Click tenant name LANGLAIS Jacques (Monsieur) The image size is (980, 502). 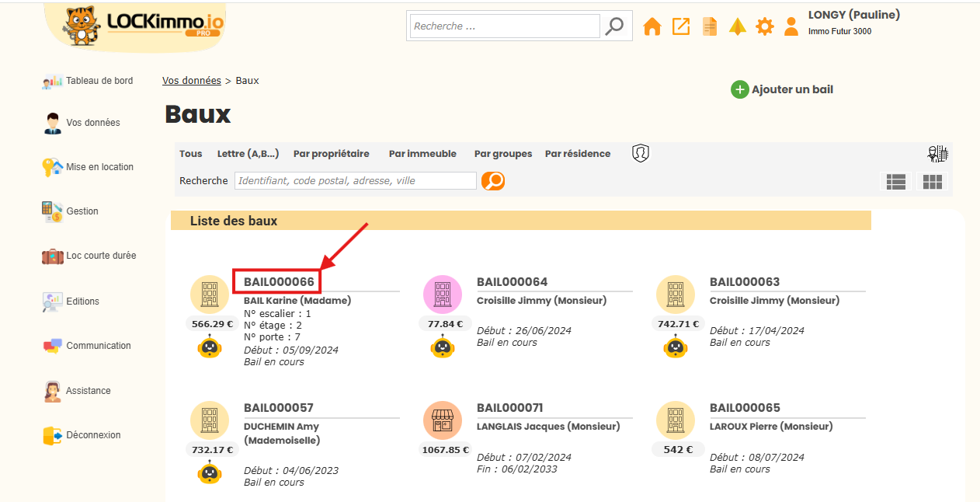[548, 427]
